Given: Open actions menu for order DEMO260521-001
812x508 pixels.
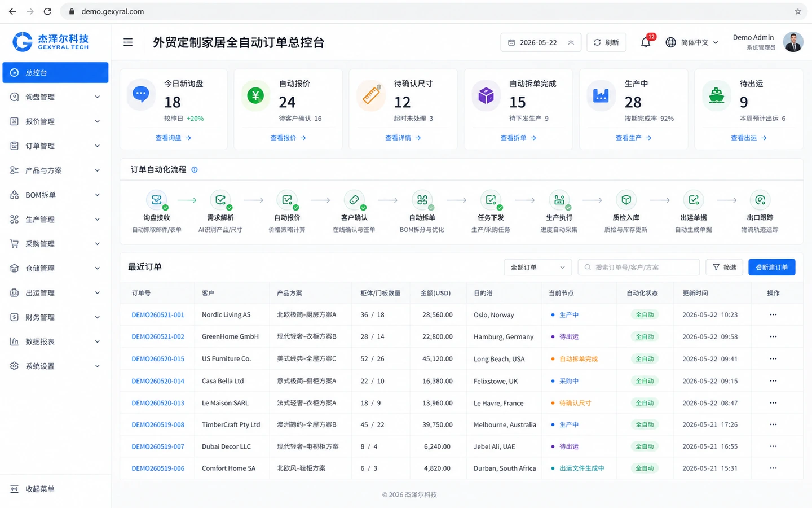Looking at the screenshot, I should (773, 314).
